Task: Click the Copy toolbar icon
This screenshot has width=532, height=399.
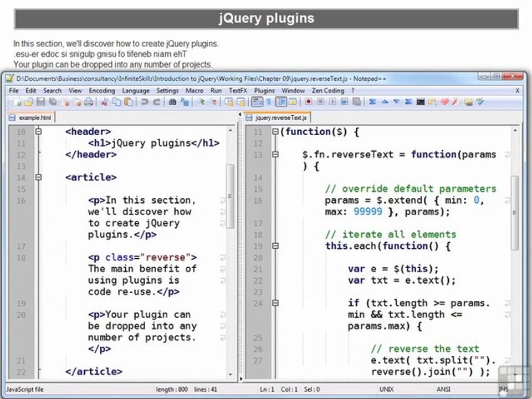Action: coord(116,102)
